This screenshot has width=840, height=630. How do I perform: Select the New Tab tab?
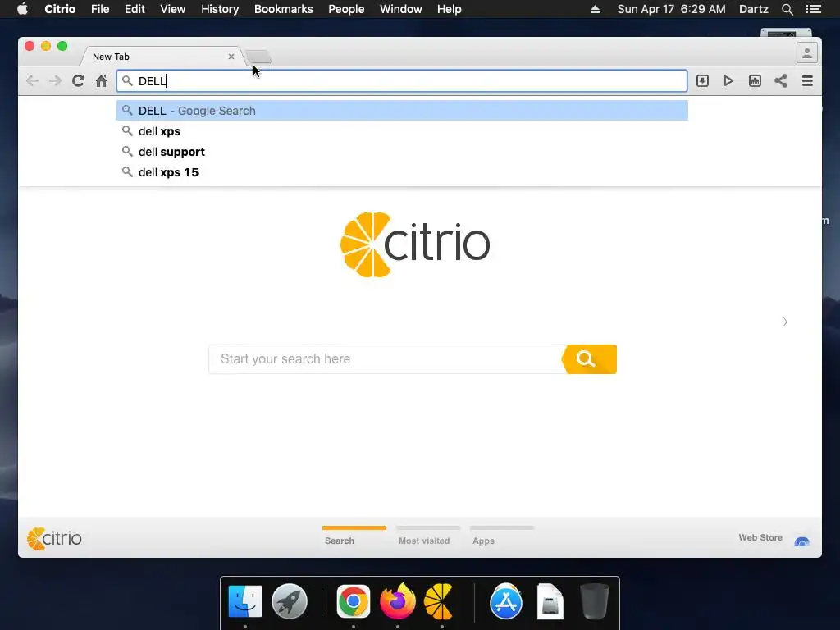point(161,57)
